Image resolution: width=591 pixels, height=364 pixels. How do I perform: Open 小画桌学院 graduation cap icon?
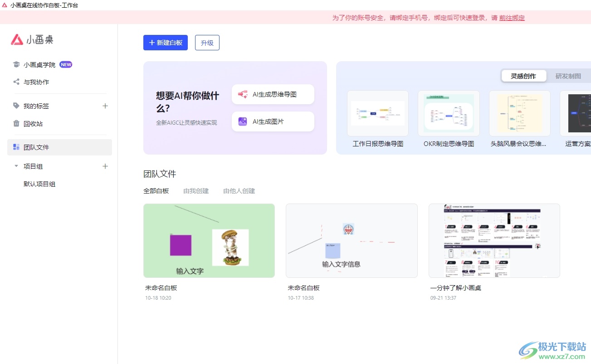(x=16, y=64)
